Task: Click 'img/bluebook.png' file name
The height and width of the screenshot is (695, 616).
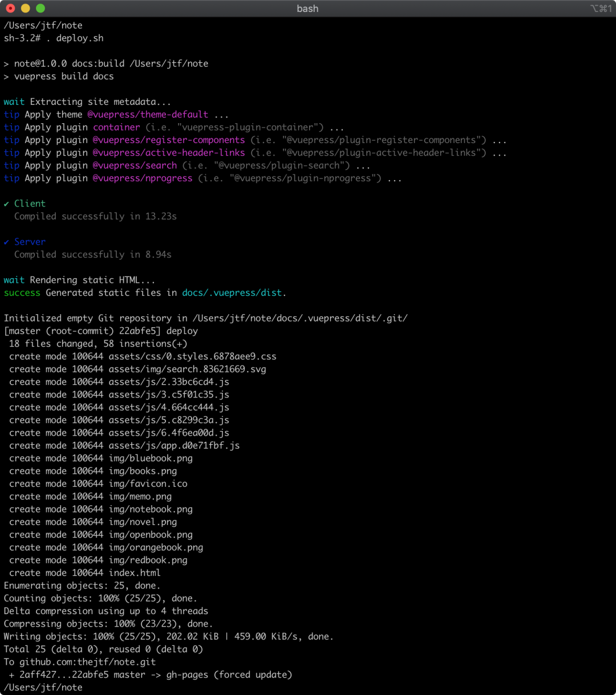Action: pos(151,458)
